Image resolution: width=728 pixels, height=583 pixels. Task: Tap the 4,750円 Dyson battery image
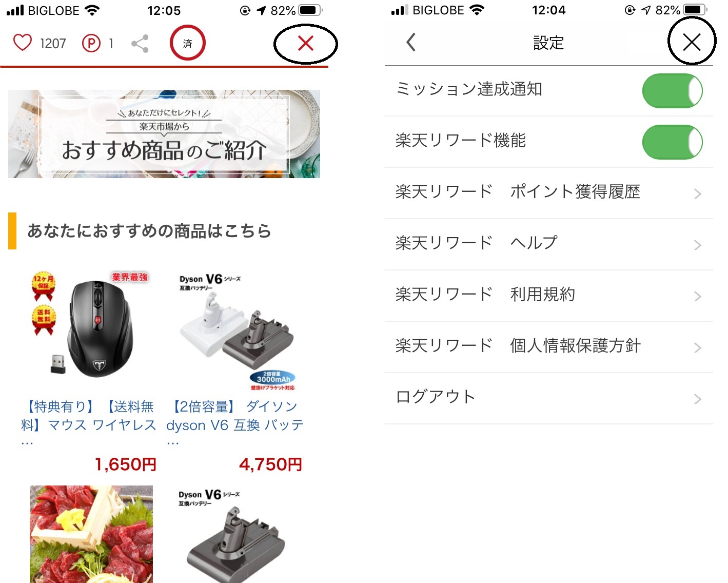237,330
